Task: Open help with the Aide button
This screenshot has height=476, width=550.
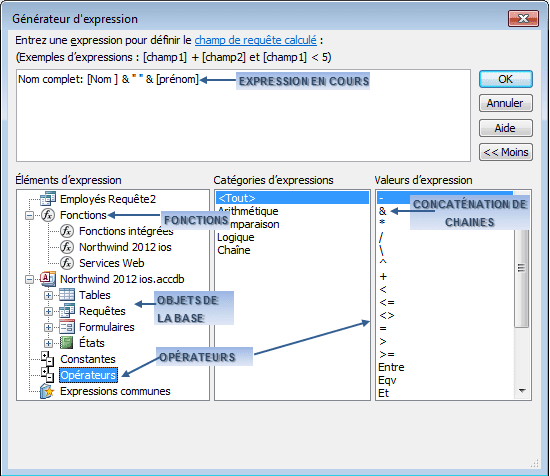Action: point(505,128)
